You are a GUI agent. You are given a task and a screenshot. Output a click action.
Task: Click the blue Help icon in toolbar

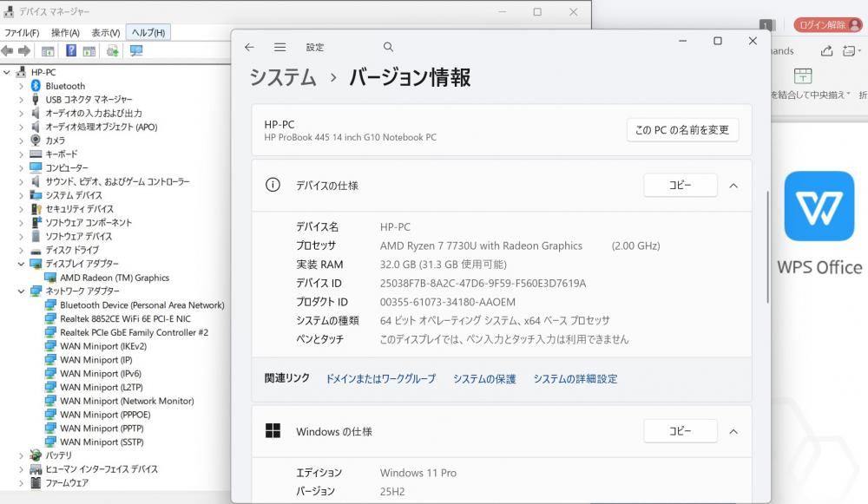coord(70,51)
